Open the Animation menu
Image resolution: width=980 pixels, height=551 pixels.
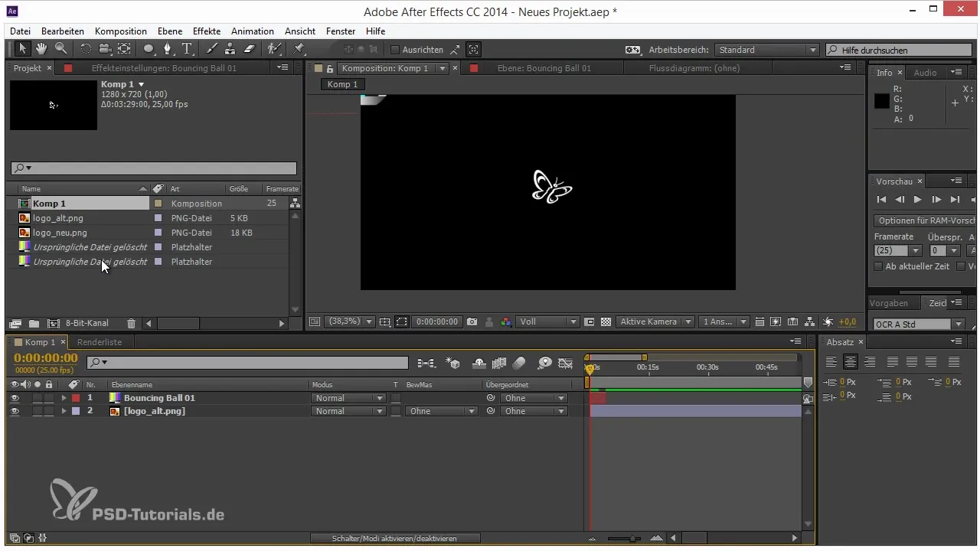click(x=253, y=31)
